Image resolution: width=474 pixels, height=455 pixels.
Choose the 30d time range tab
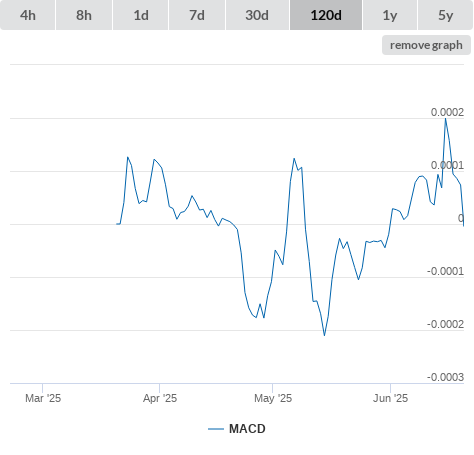click(257, 15)
